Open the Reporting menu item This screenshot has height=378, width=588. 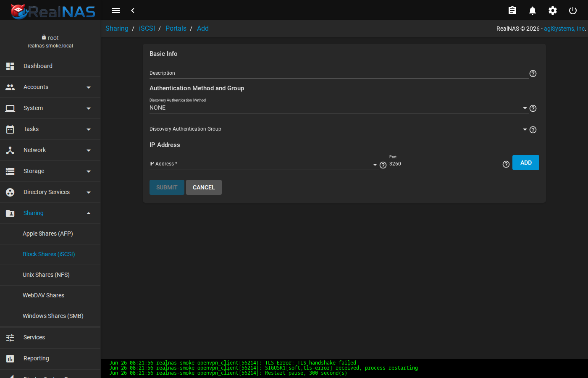[x=50, y=359]
